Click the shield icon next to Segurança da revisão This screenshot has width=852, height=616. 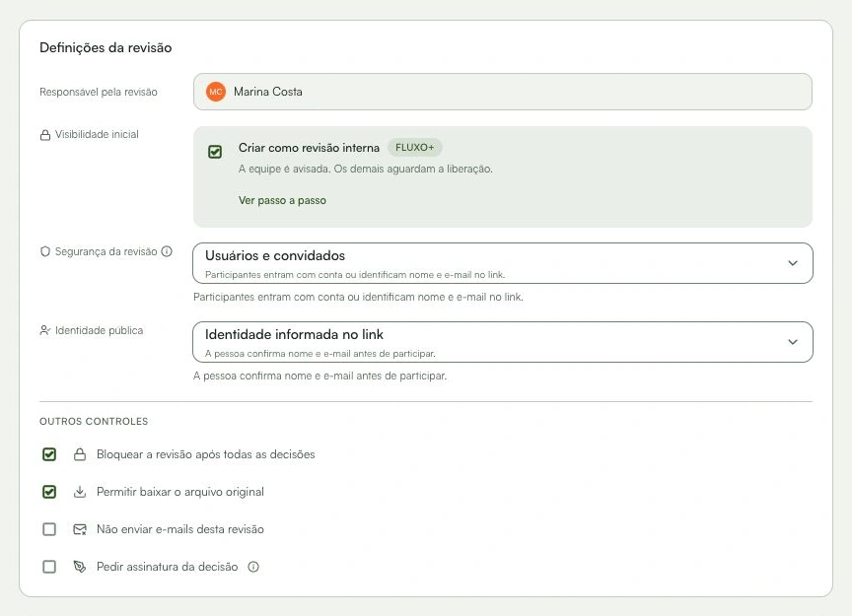point(45,251)
